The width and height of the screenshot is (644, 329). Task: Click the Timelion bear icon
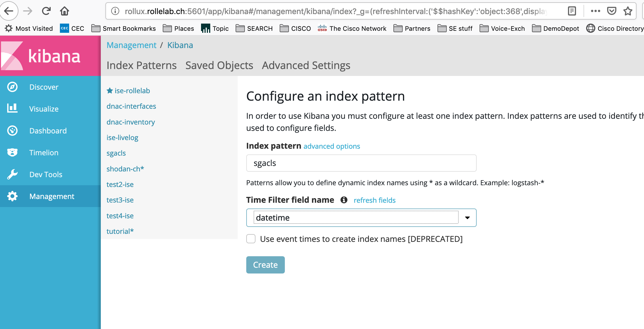(12, 152)
